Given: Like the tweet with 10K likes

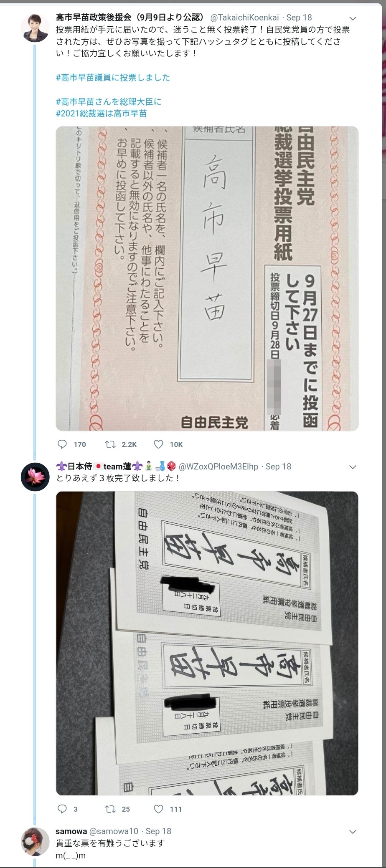Looking at the screenshot, I should (159, 444).
